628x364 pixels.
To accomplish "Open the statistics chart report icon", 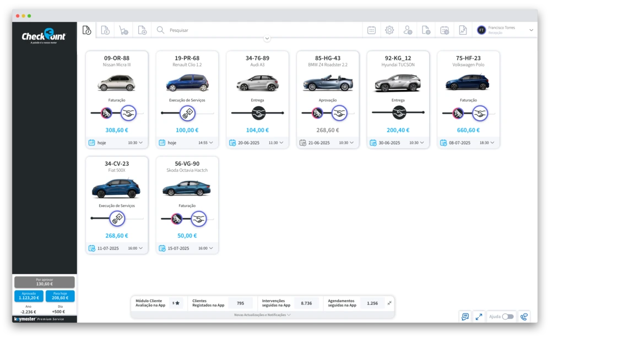I will (463, 30).
